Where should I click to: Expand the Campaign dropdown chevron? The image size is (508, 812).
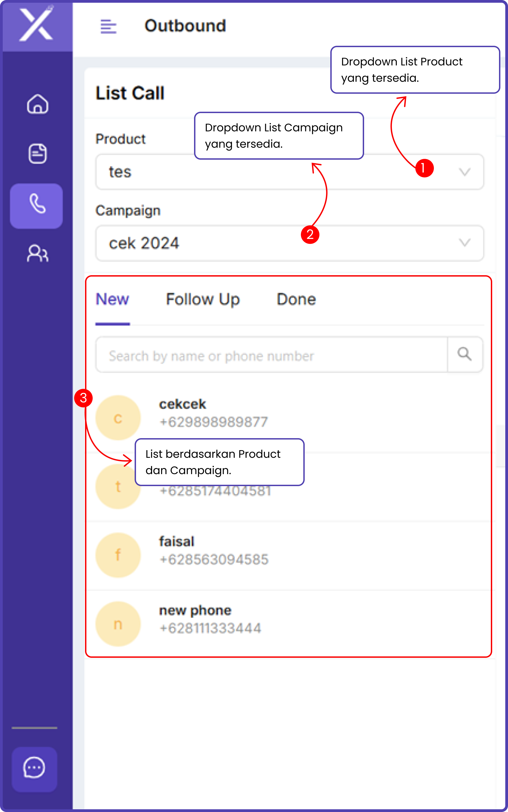(x=464, y=243)
